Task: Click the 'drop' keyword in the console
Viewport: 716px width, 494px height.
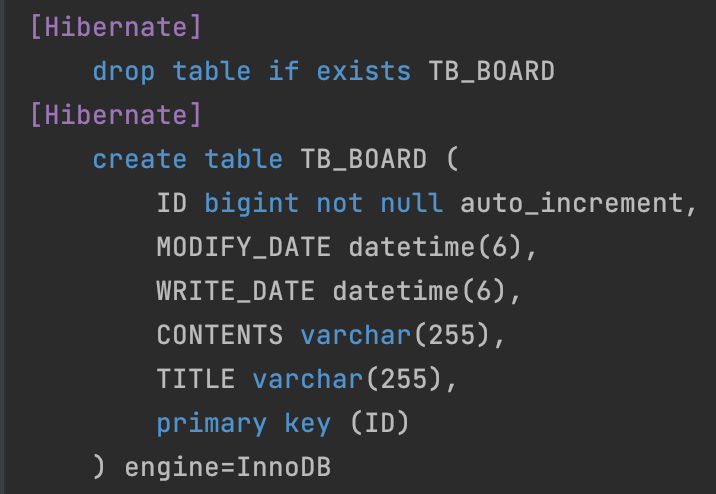Action: tap(124, 72)
